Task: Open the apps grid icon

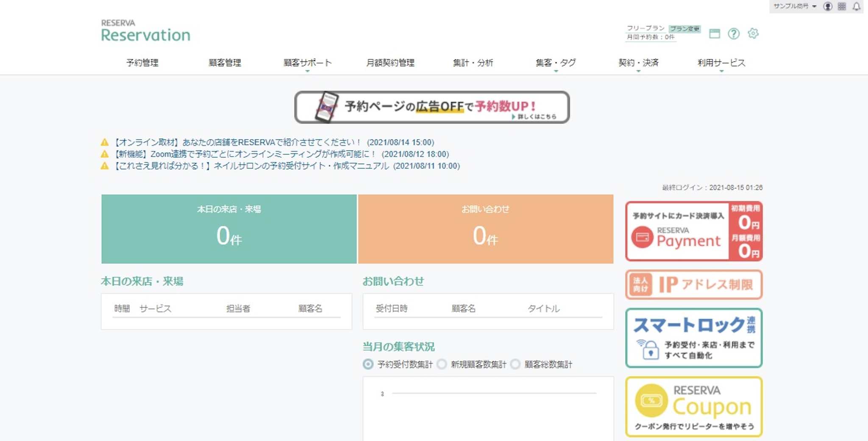Action: [x=842, y=6]
